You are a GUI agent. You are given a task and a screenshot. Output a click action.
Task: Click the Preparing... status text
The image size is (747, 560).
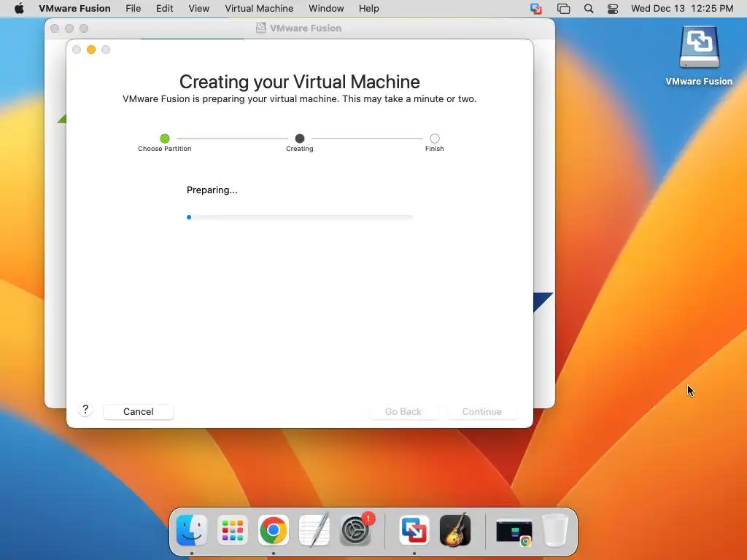pos(212,190)
